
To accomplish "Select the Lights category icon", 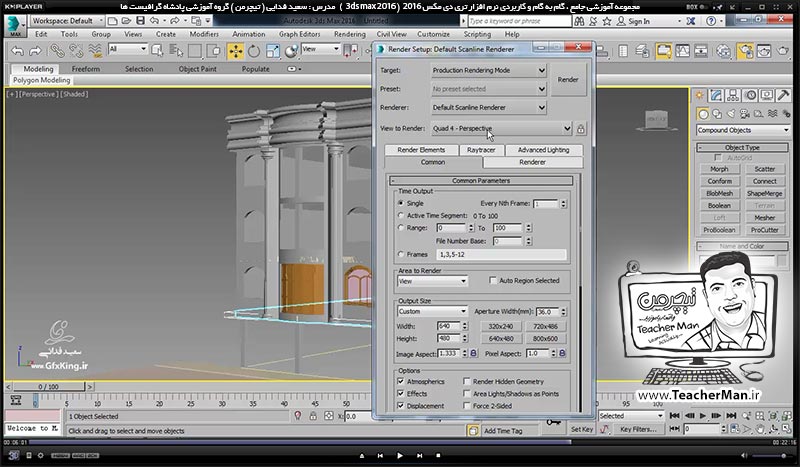I will coord(731,114).
